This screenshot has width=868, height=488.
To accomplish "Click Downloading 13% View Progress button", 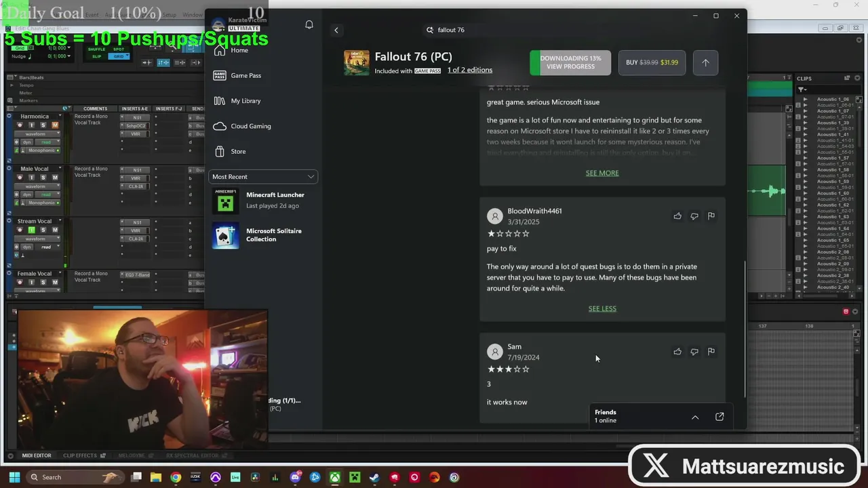I will [x=570, y=62].
